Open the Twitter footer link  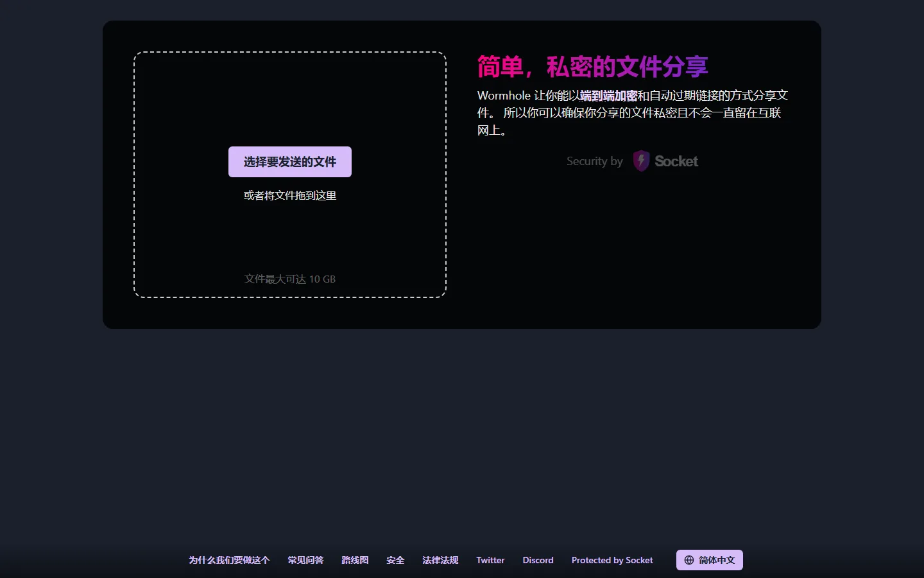[x=490, y=560]
